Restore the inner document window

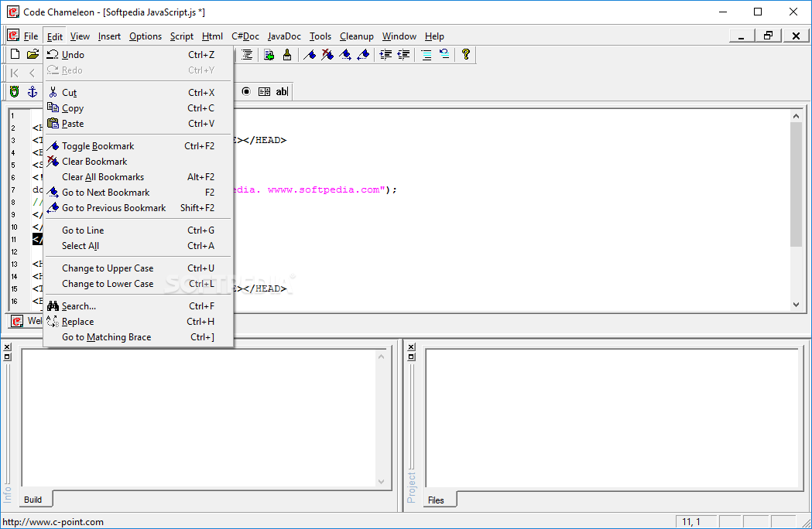[769, 36]
